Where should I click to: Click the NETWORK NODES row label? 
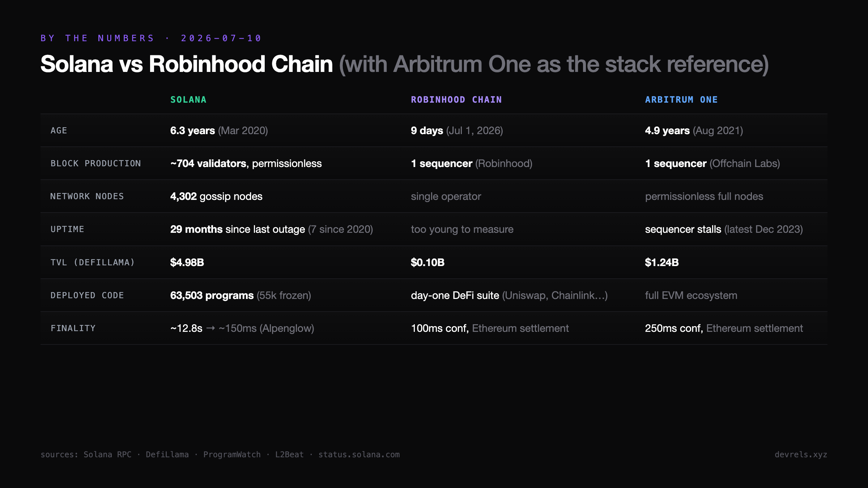(87, 196)
